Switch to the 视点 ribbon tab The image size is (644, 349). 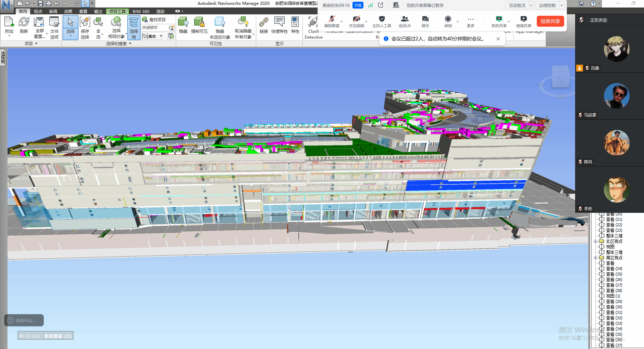38,11
